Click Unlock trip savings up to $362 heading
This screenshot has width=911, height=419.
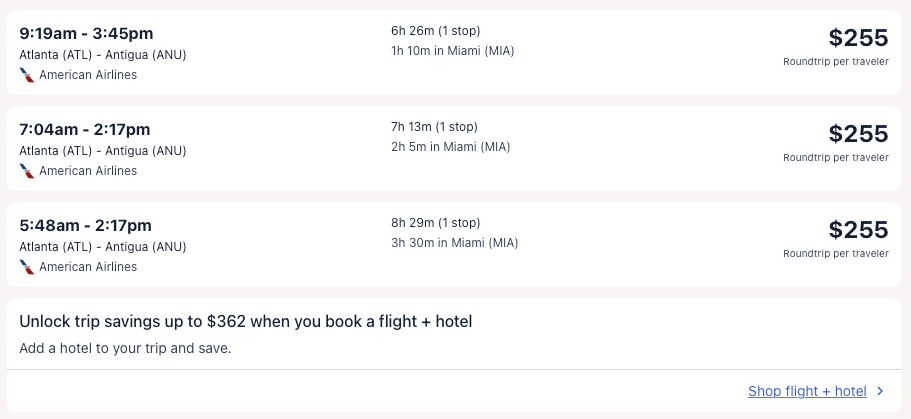(245, 322)
